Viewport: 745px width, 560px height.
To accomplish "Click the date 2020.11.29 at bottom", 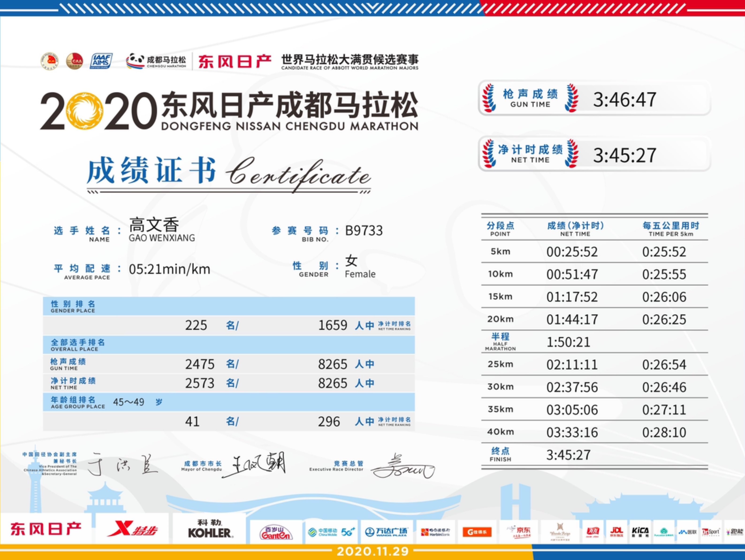I will [x=372, y=552].
